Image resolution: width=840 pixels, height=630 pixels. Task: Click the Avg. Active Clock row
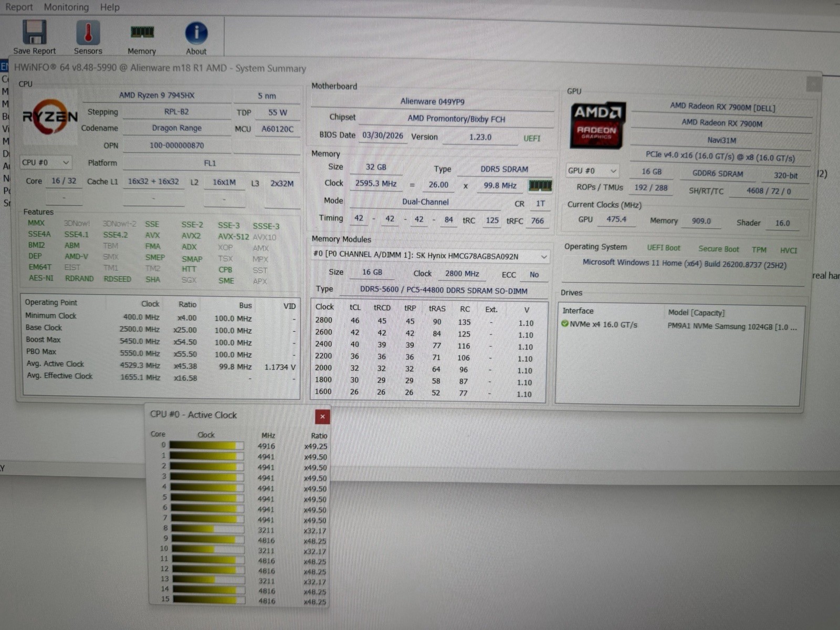[x=160, y=365]
